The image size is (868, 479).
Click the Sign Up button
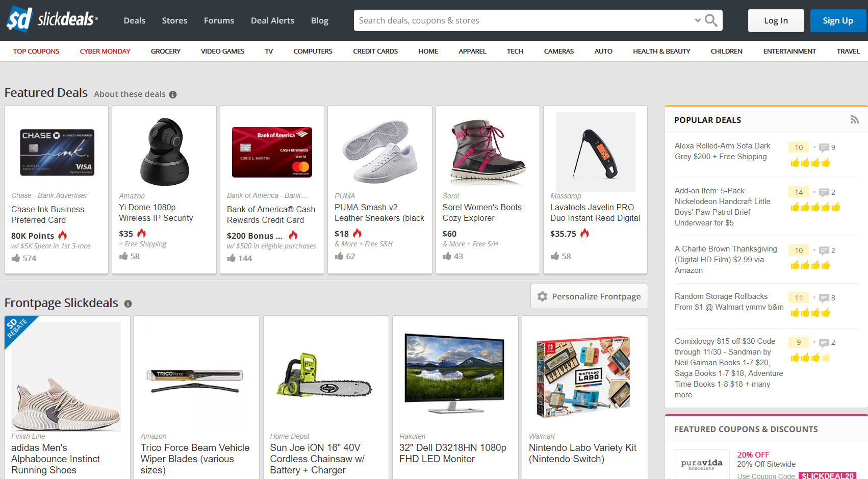pyautogui.click(x=838, y=20)
